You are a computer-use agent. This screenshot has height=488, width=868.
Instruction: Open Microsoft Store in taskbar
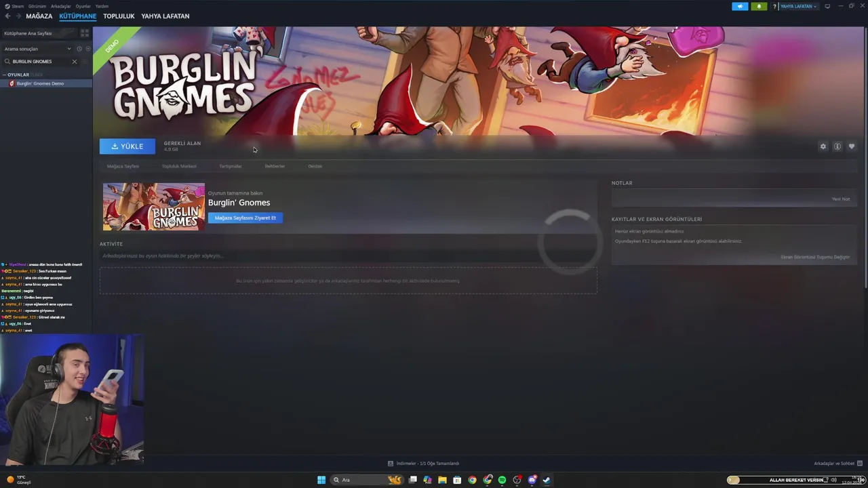pos(457,480)
